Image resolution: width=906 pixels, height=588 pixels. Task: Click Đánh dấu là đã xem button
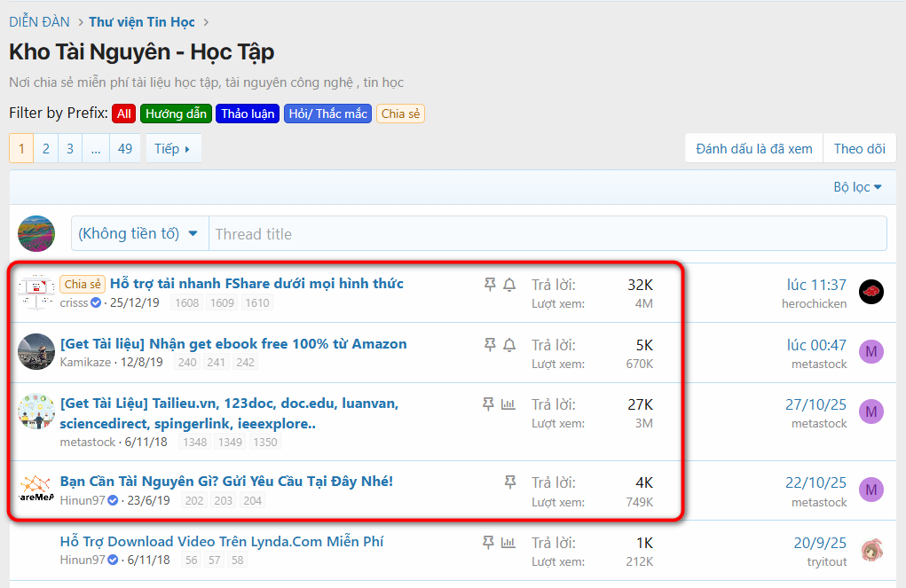pyautogui.click(x=754, y=148)
